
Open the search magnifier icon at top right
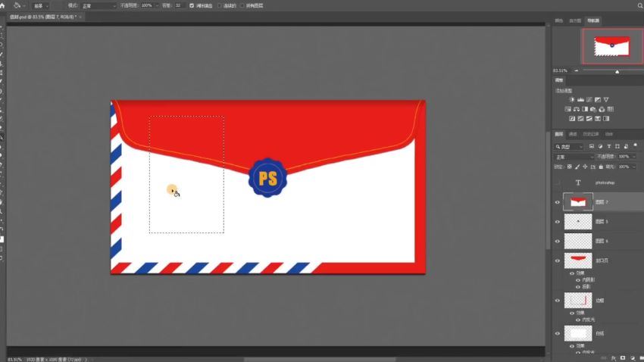point(640,6)
